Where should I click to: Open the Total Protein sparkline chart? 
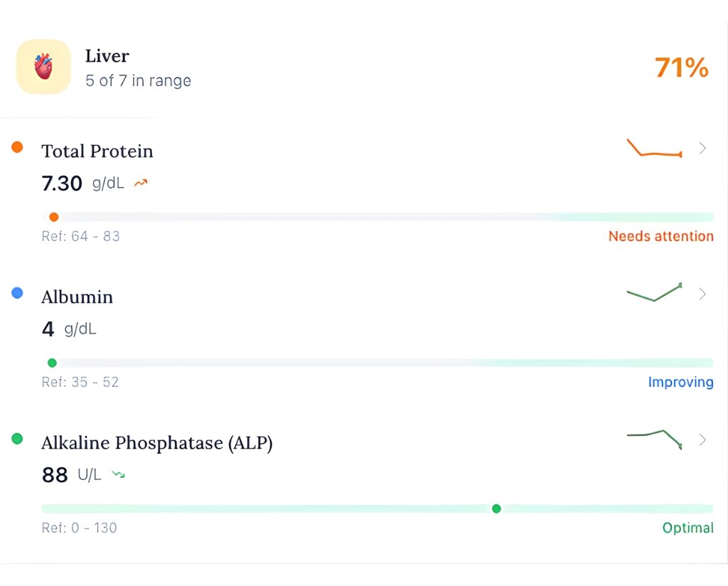(x=654, y=148)
